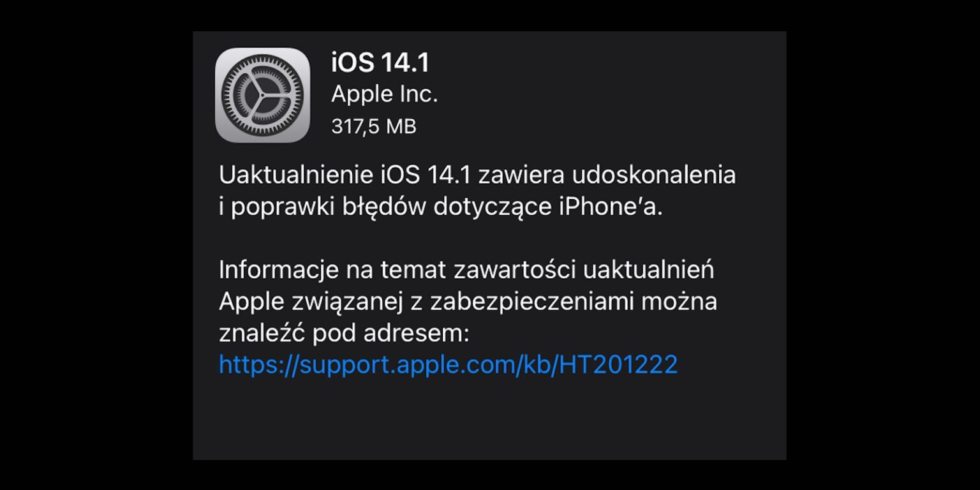
Task: Click the word Uaktualnienie in the description
Action: 295,175
